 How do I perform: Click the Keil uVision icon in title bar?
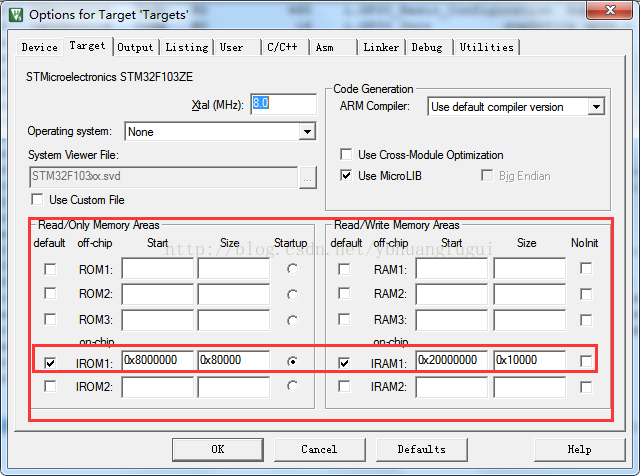16,15
